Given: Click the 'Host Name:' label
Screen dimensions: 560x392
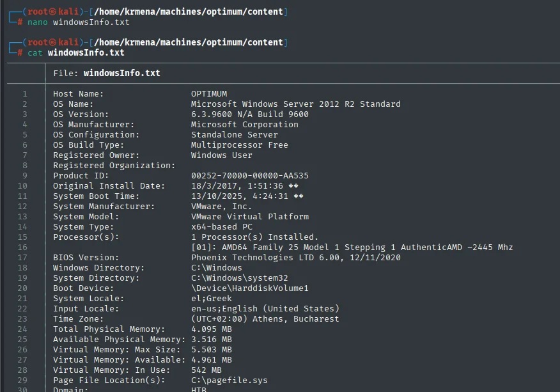Looking at the screenshot, I should pos(78,94).
